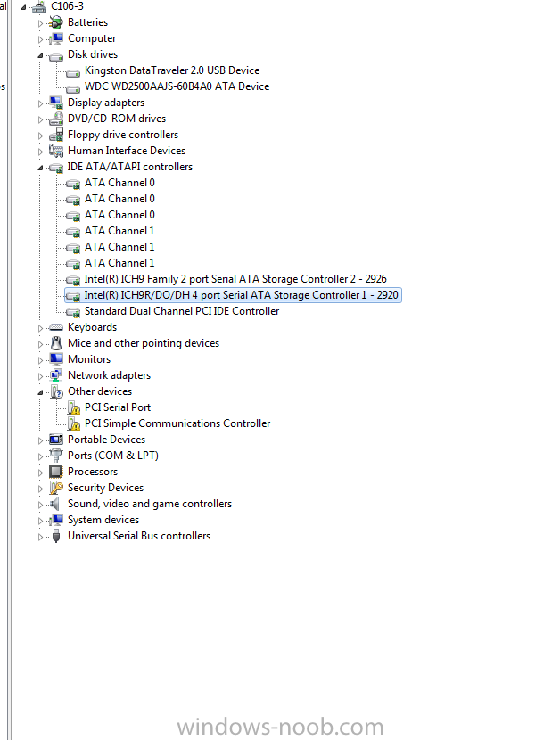Click the Universal Serial Bus controllers icon

(x=55, y=536)
